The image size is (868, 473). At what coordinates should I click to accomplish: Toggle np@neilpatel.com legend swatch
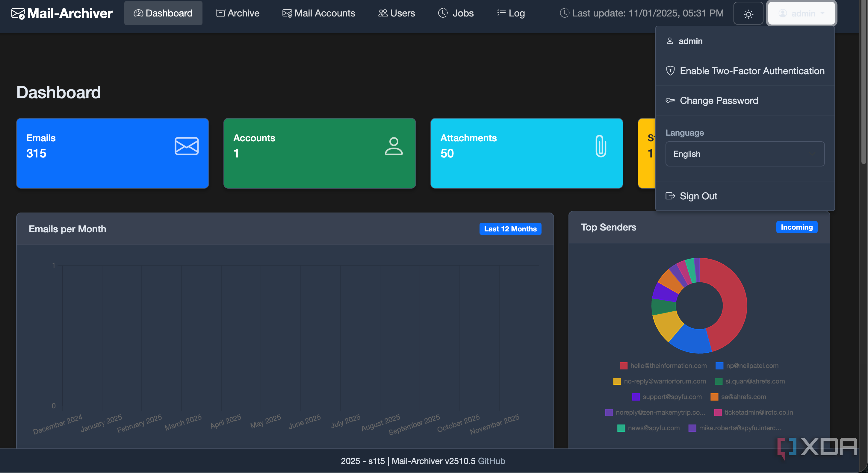(x=719, y=366)
